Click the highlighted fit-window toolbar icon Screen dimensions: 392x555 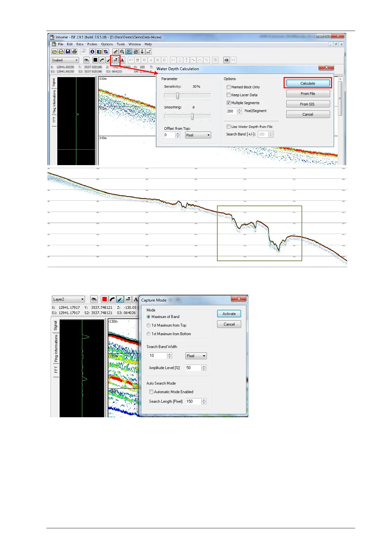click(x=129, y=52)
